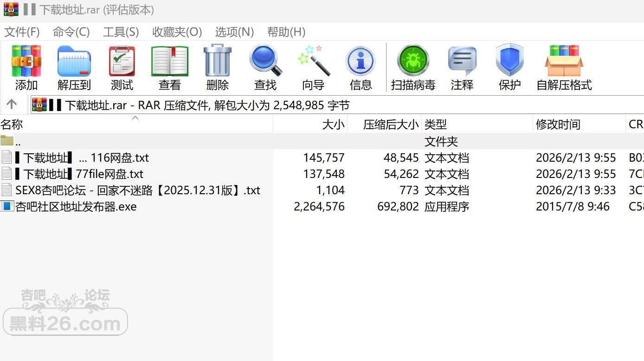Open the 文件(F) menu
The width and height of the screenshot is (644, 361).
click(x=22, y=32)
